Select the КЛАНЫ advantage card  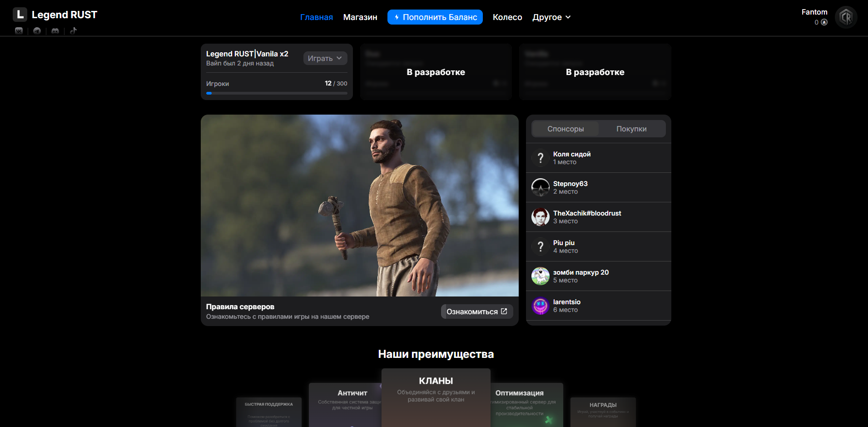click(436, 397)
